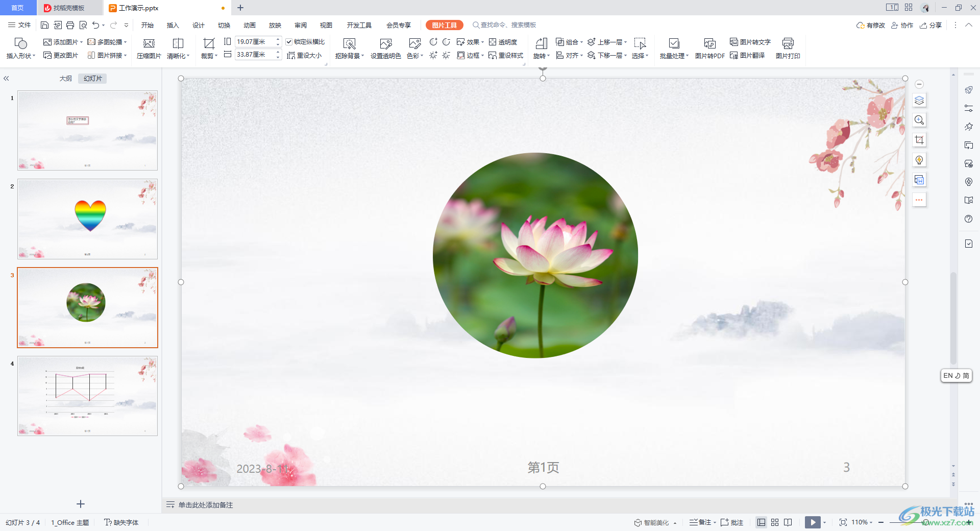The height and width of the screenshot is (531, 980).
Task: Undo the last action
Action: tap(95, 25)
